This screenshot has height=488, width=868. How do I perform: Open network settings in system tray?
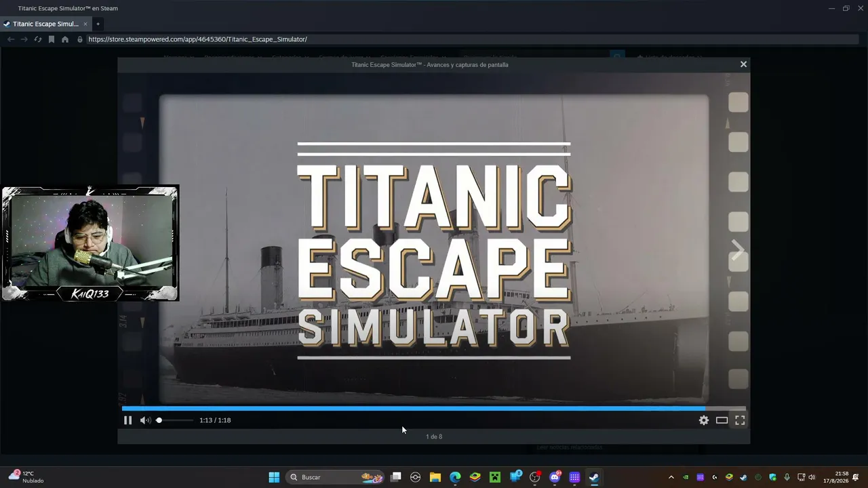click(x=801, y=477)
